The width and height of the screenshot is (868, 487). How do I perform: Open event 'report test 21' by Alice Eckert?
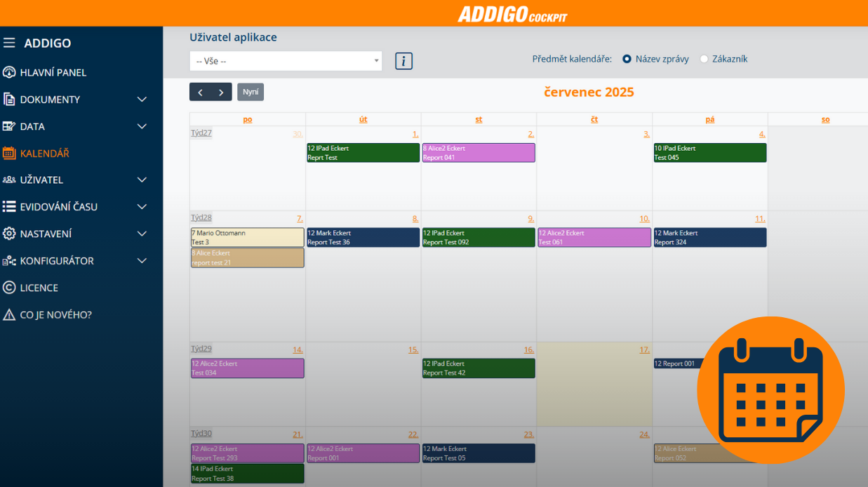(x=248, y=258)
